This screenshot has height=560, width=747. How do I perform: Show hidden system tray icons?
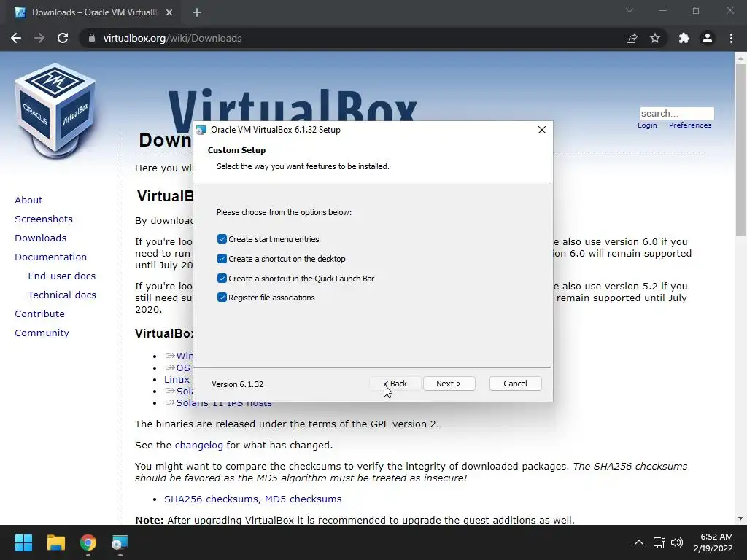639,542
